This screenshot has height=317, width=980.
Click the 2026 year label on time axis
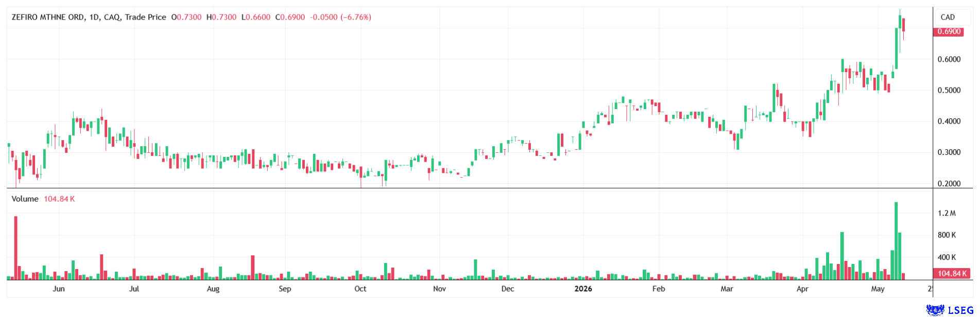(x=583, y=289)
